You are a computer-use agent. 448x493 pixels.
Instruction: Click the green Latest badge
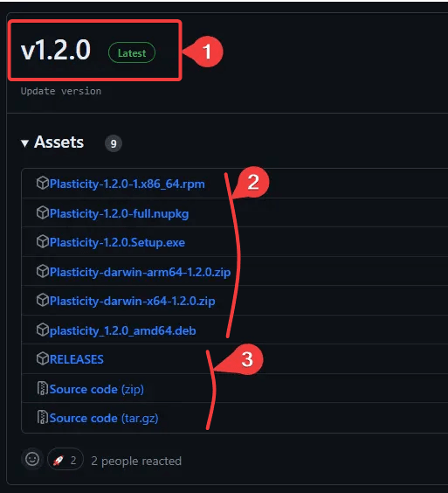[132, 52]
